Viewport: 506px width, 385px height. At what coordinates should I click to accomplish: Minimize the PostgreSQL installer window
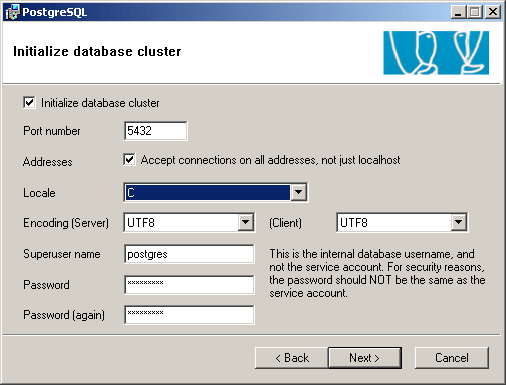click(459, 12)
